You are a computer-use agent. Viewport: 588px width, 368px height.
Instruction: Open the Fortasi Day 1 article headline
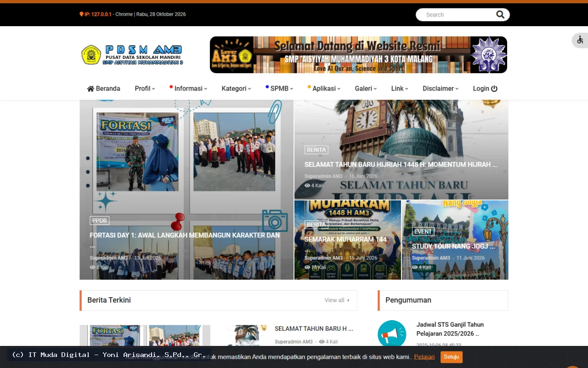coord(185,240)
